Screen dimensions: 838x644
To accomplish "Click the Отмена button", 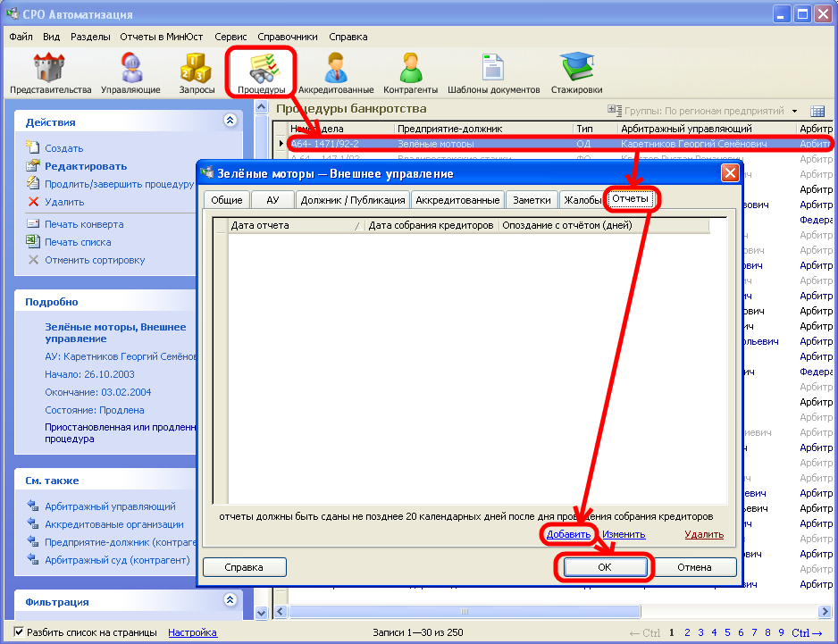I will 693,567.
